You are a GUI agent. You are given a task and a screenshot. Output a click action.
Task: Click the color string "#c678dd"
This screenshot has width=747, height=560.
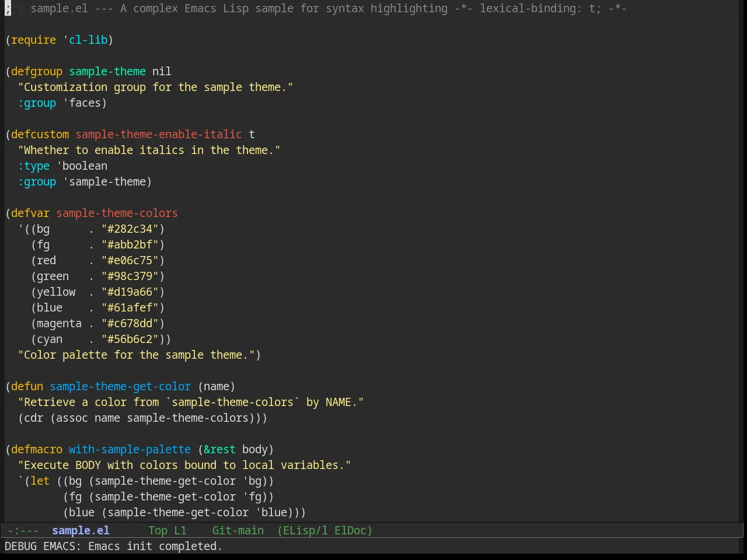pos(130,323)
